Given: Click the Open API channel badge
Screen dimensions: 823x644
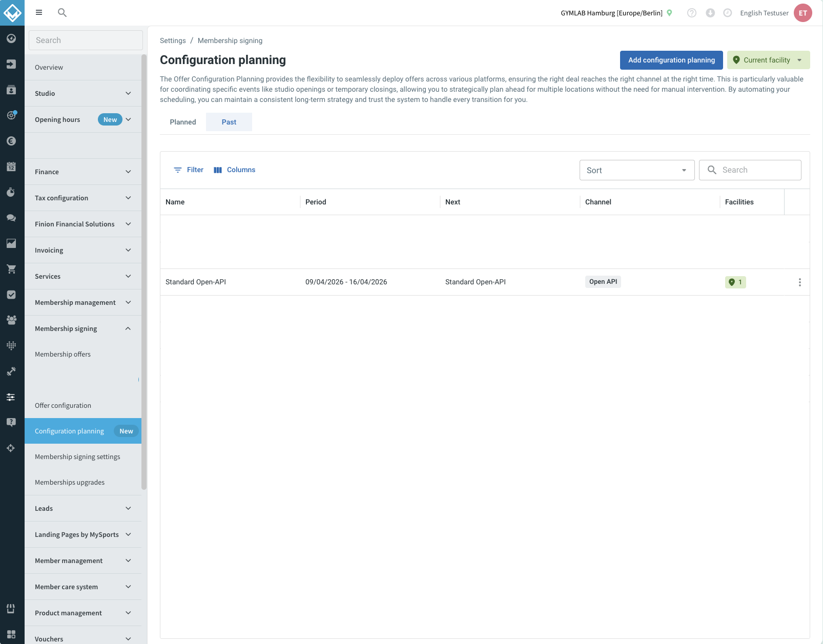Looking at the screenshot, I should pyautogui.click(x=603, y=282).
